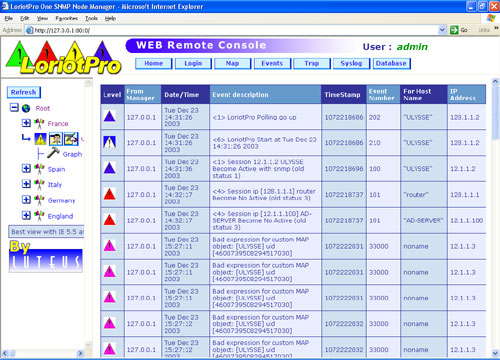Select the Graph tree link
The width and height of the screenshot is (500, 360).
point(72,154)
